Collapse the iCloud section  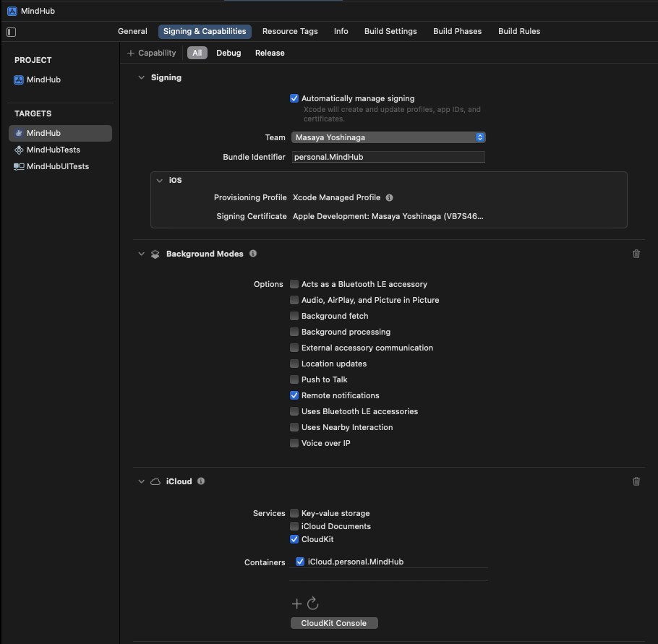coord(142,481)
